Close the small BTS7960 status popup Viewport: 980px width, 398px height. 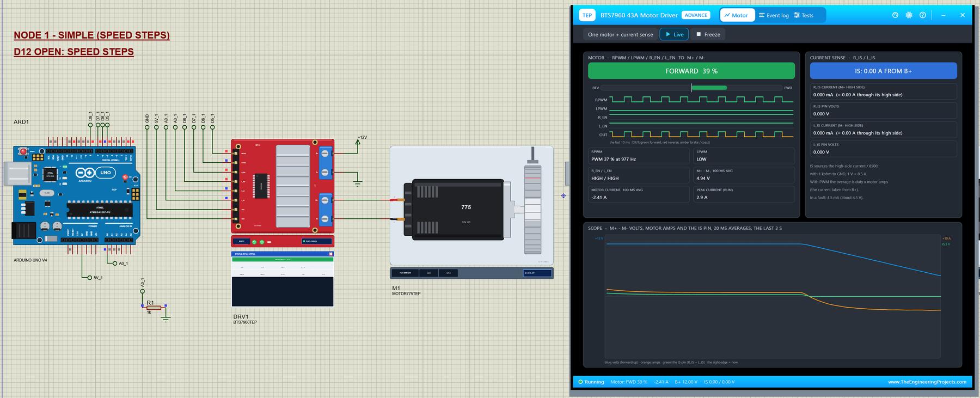point(330,254)
